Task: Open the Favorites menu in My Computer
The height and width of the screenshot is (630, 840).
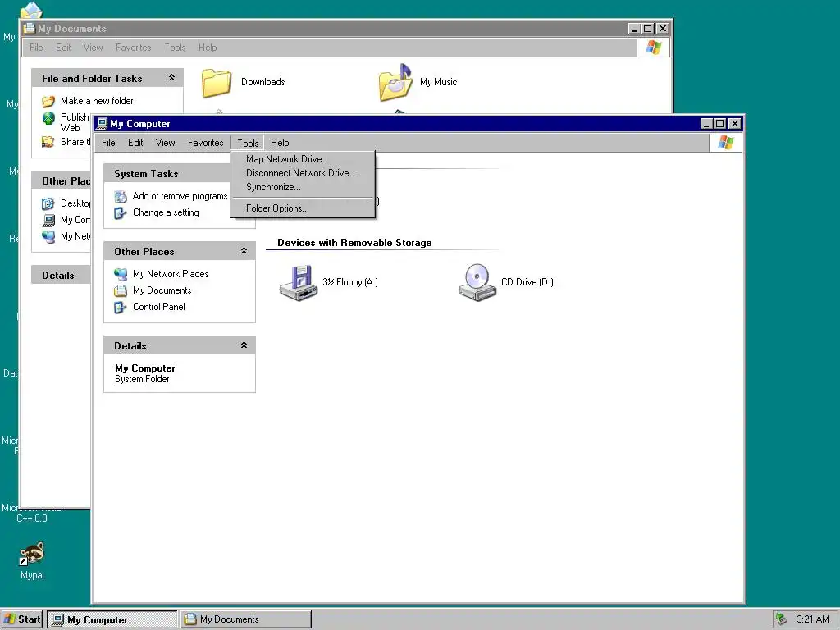Action: 205,143
